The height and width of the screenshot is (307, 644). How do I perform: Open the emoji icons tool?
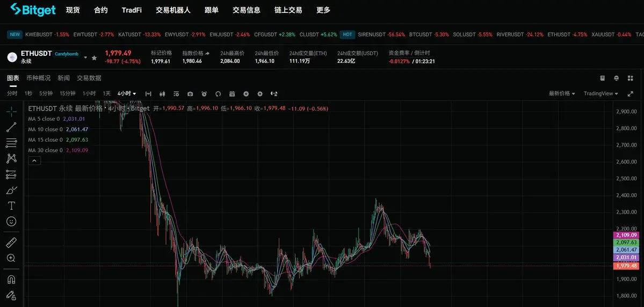pyautogui.click(x=11, y=221)
